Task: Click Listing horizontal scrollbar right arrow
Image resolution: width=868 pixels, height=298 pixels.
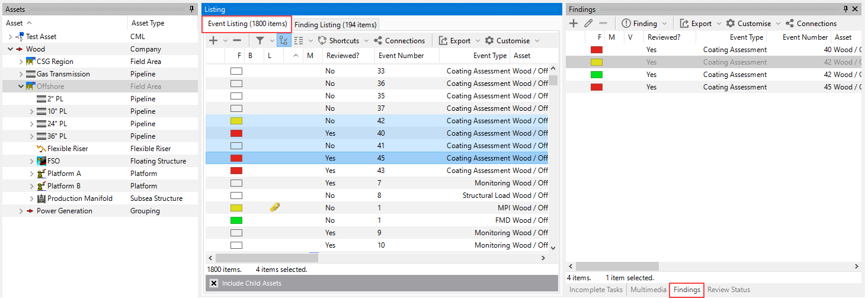Action: coord(543,258)
